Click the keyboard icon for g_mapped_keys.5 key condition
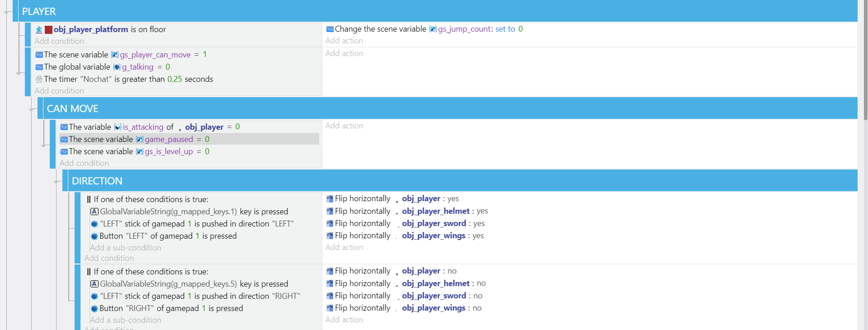This screenshot has height=330, width=868. click(x=94, y=284)
